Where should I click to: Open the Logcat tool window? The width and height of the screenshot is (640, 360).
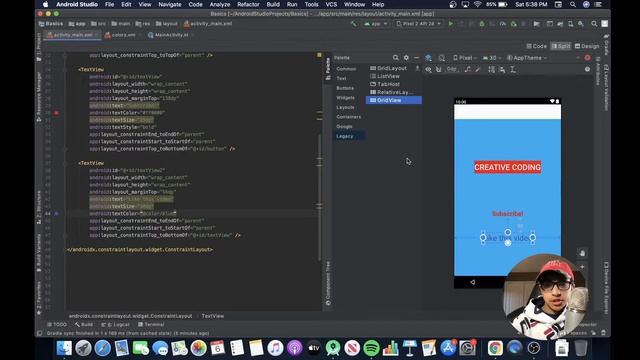116,324
